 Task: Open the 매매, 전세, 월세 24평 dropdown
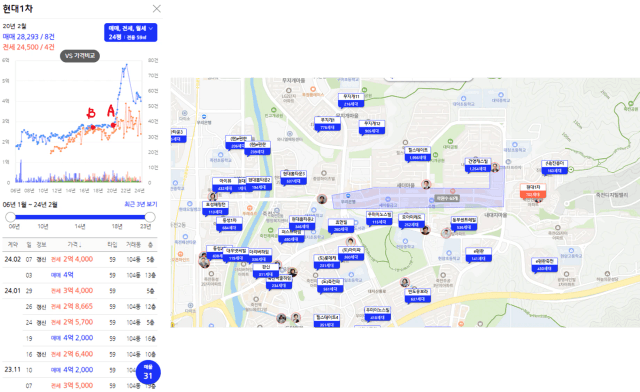tap(131, 32)
